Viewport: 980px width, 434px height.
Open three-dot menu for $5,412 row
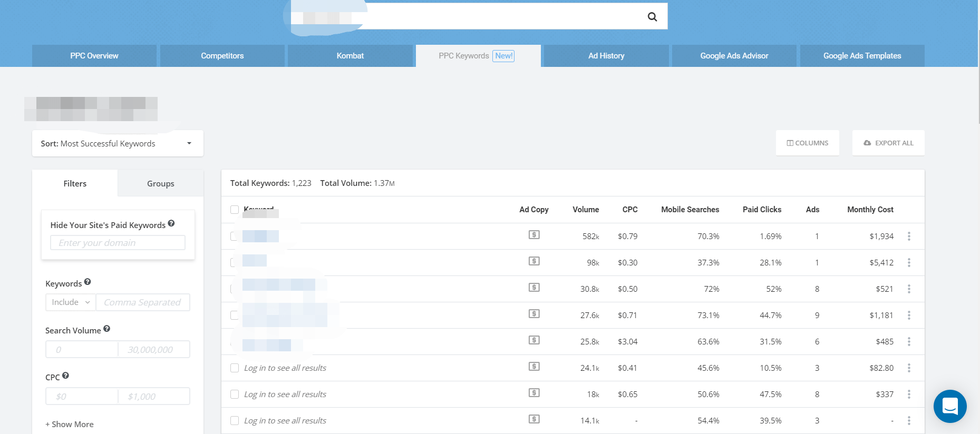[909, 263]
